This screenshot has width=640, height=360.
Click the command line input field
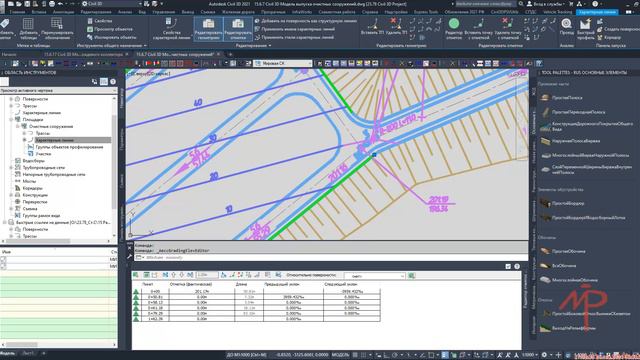click(331, 258)
